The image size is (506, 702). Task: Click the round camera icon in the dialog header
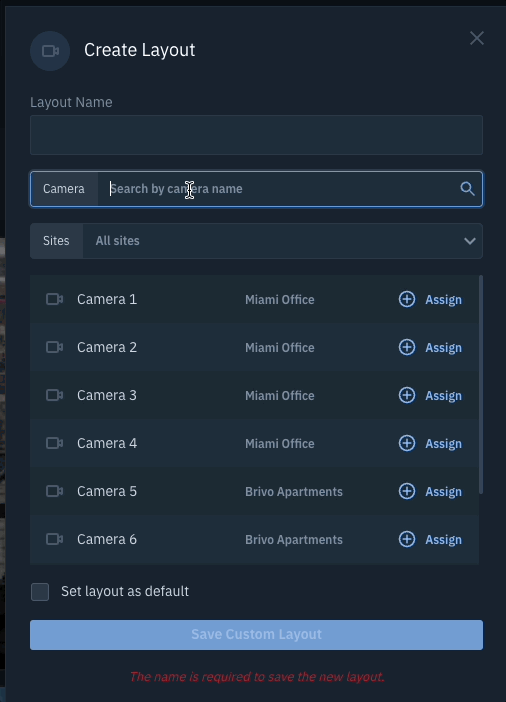click(50, 51)
